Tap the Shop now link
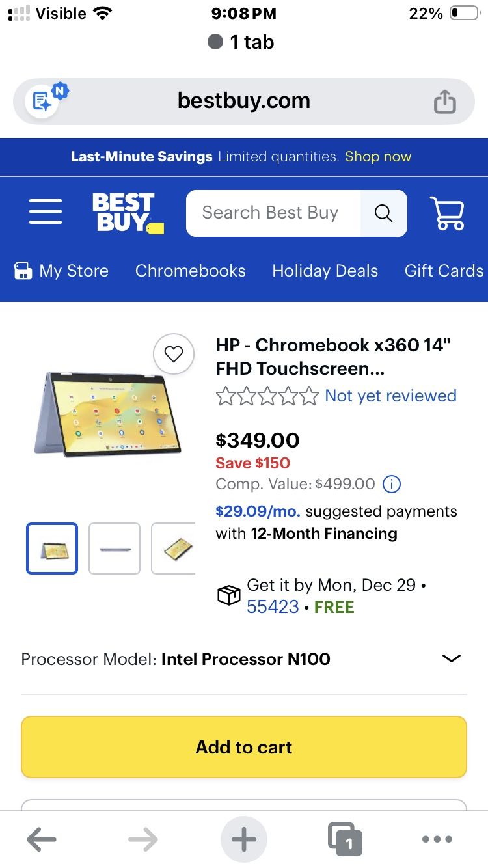The height and width of the screenshot is (868, 488). pyautogui.click(x=378, y=157)
